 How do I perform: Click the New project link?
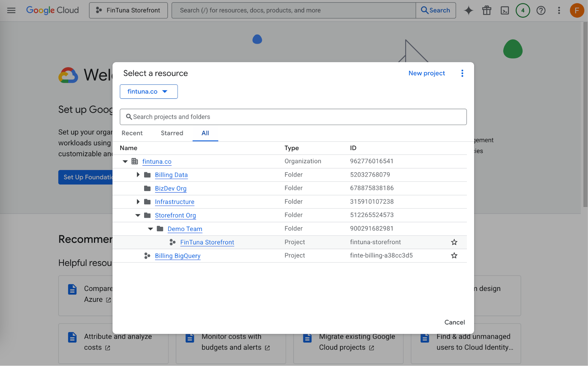[427, 73]
